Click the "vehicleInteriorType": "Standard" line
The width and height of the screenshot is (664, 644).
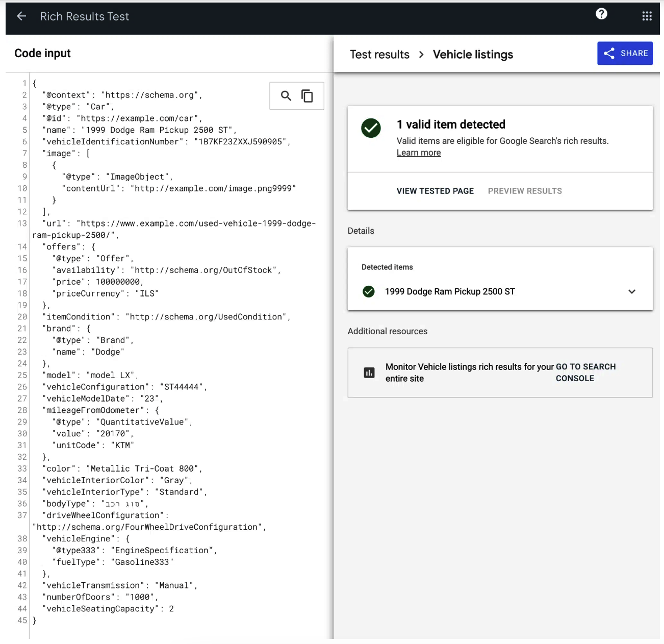pos(125,492)
